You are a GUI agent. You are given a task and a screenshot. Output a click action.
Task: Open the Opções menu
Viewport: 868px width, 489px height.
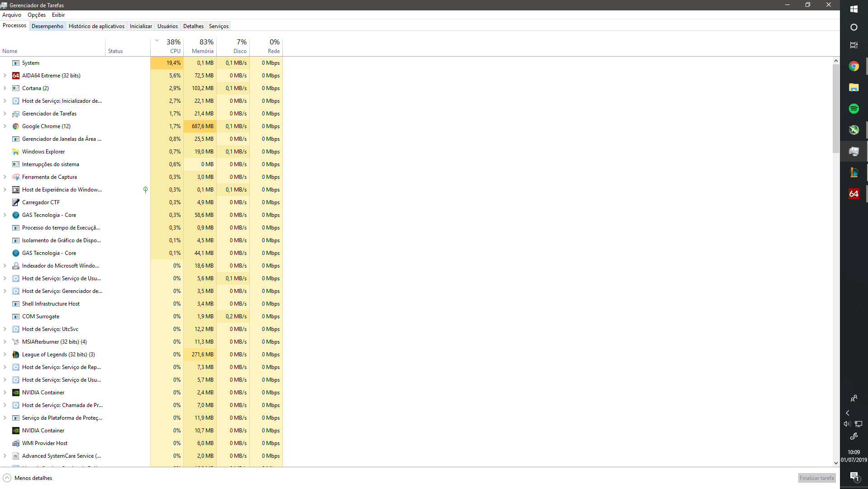click(x=37, y=15)
